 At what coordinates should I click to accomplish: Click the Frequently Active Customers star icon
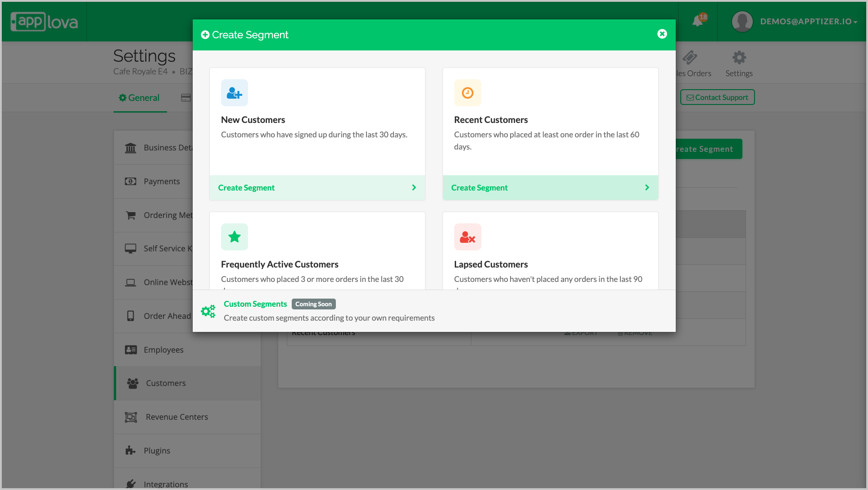tap(234, 237)
